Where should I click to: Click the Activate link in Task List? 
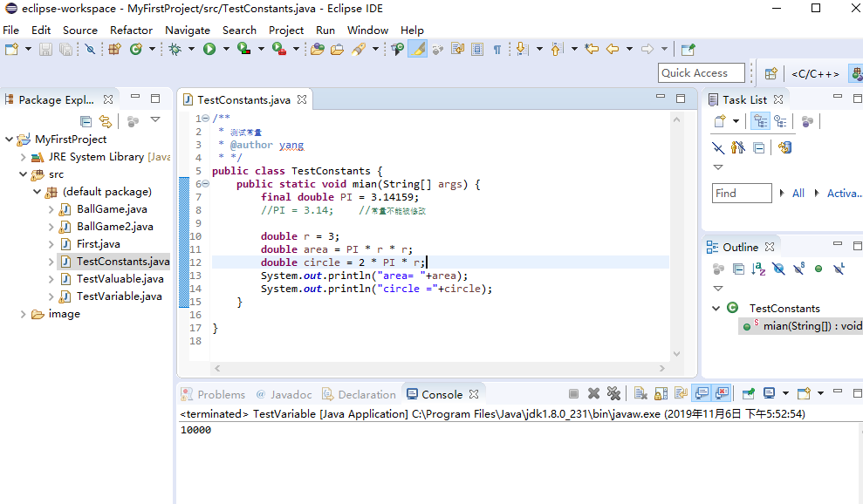pyautogui.click(x=844, y=193)
